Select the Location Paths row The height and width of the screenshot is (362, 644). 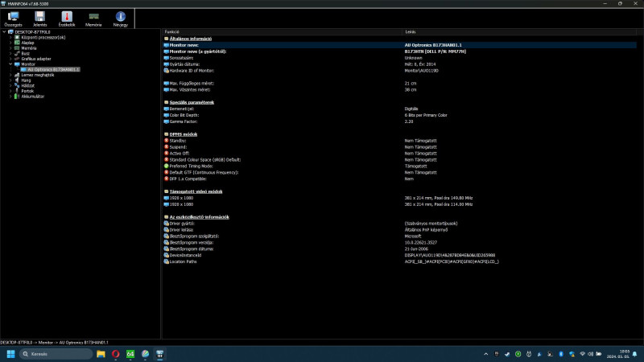[x=399, y=261]
